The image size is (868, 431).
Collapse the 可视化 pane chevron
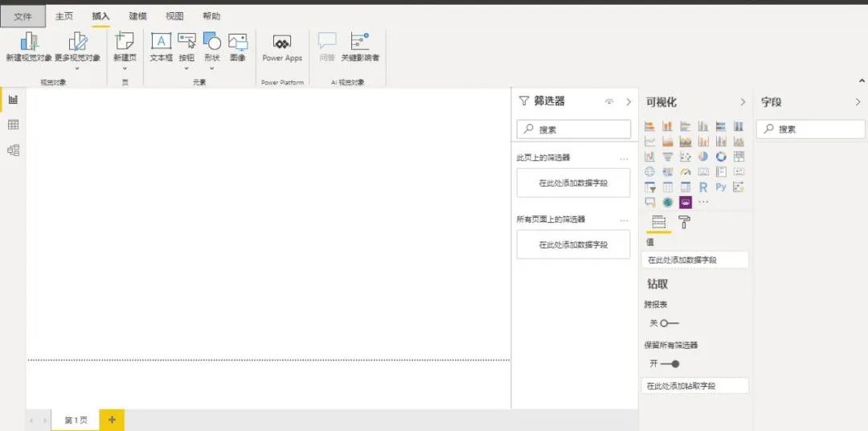click(x=743, y=102)
